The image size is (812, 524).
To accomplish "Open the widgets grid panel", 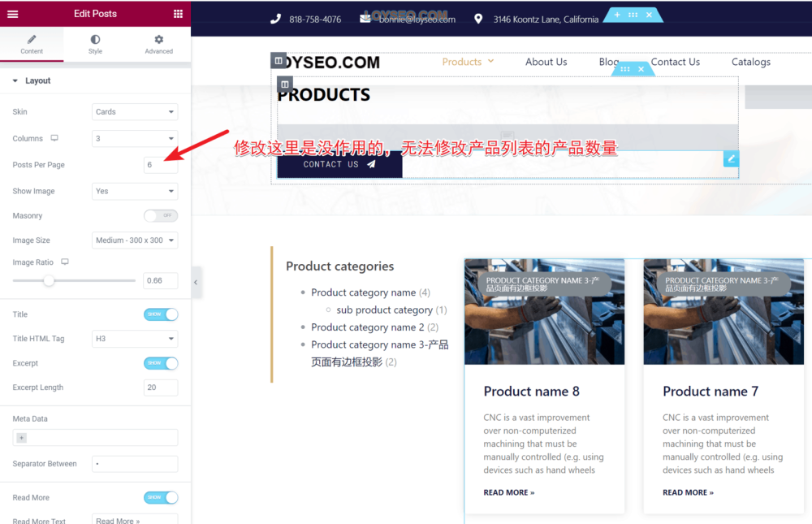I will point(178,14).
